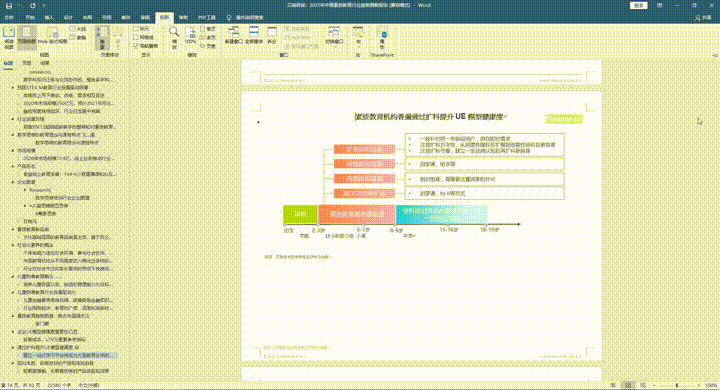
Task: Switch to 草稿 draft view
Action: (78, 38)
